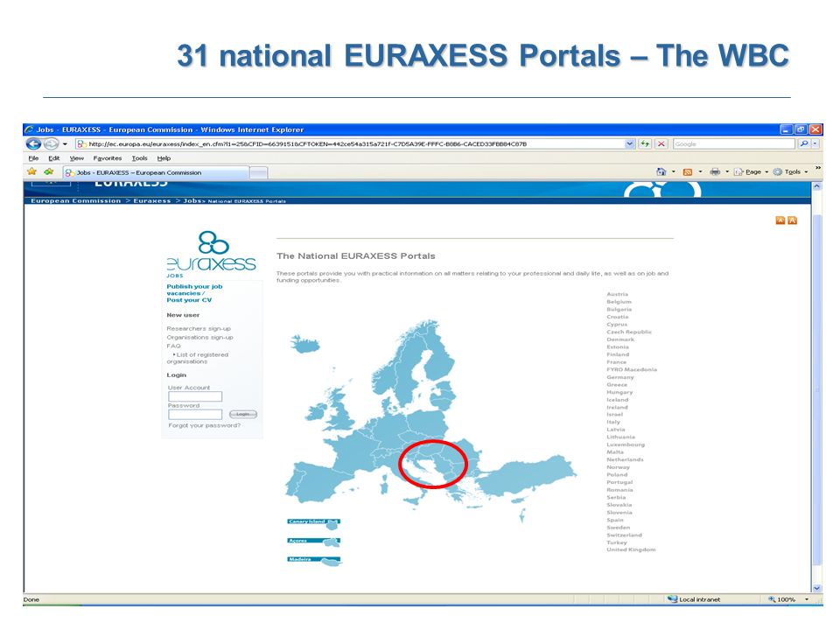Click the Refresh page icon
Screen dimensions: 840x630
pos(646,143)
